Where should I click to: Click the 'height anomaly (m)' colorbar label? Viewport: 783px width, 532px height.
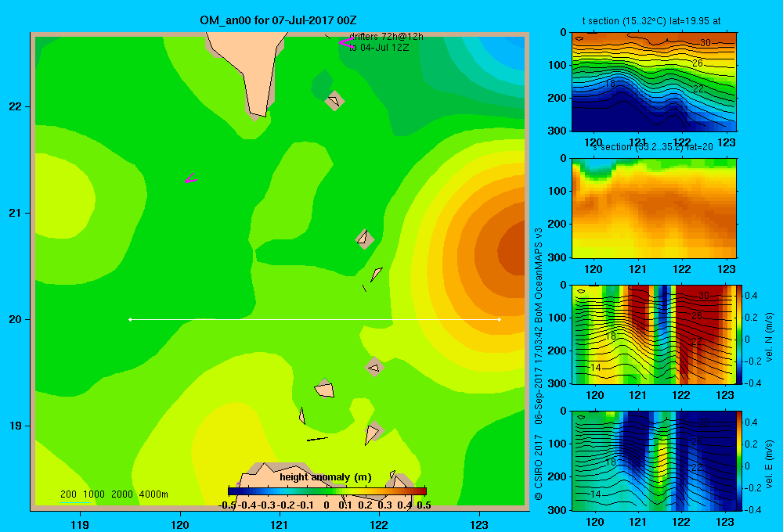pyautogui.click(x=326, y=477)
